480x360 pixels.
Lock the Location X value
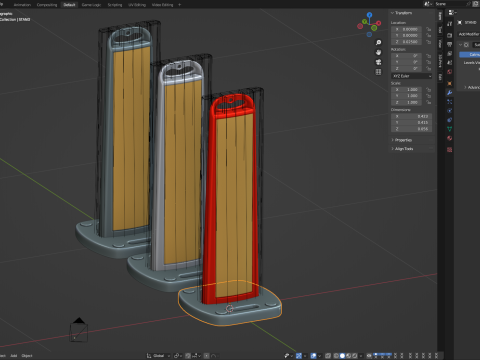(x=429, y=29)
